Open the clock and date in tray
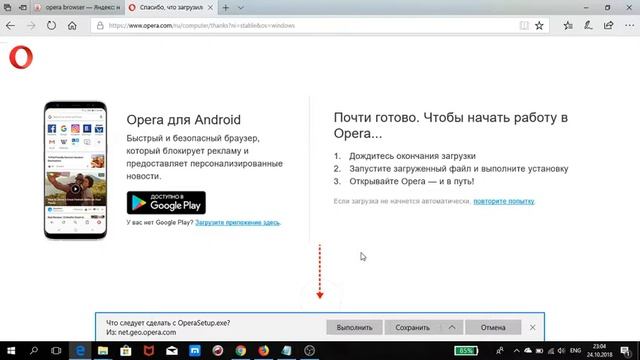This screenshot has width=640, height=360. pyautogui.click(x=600, y=351)
